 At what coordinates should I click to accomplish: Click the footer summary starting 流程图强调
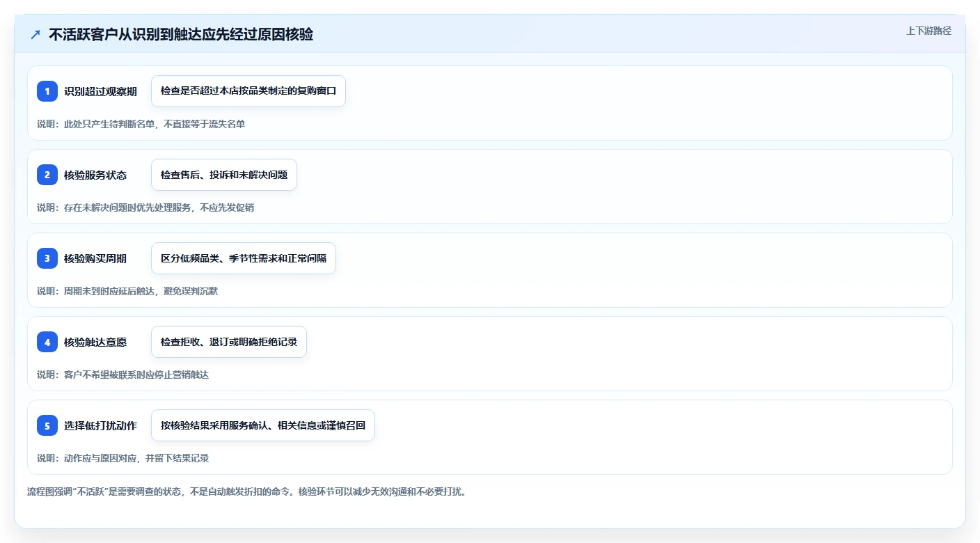point(246,491)
